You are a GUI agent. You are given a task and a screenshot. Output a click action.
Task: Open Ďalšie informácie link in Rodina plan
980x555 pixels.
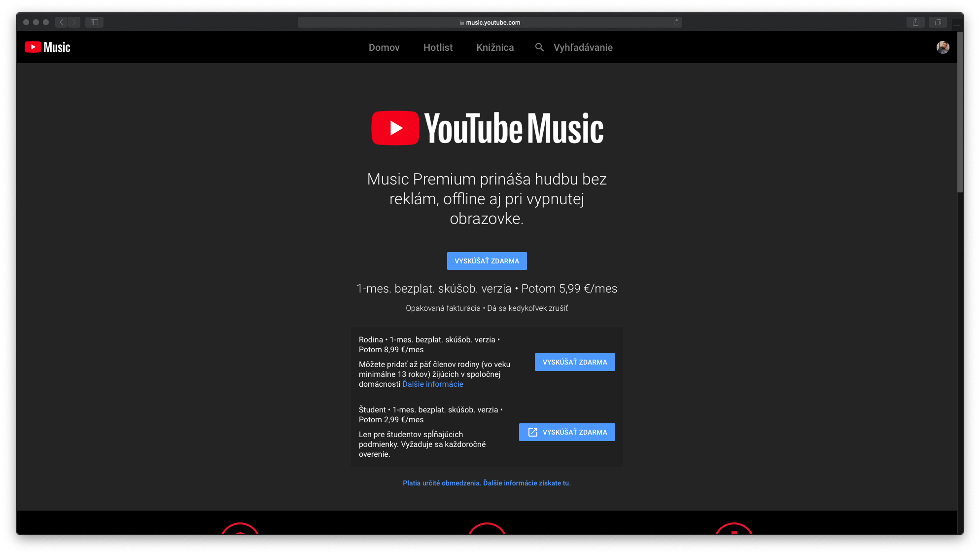tap(433, 384)
